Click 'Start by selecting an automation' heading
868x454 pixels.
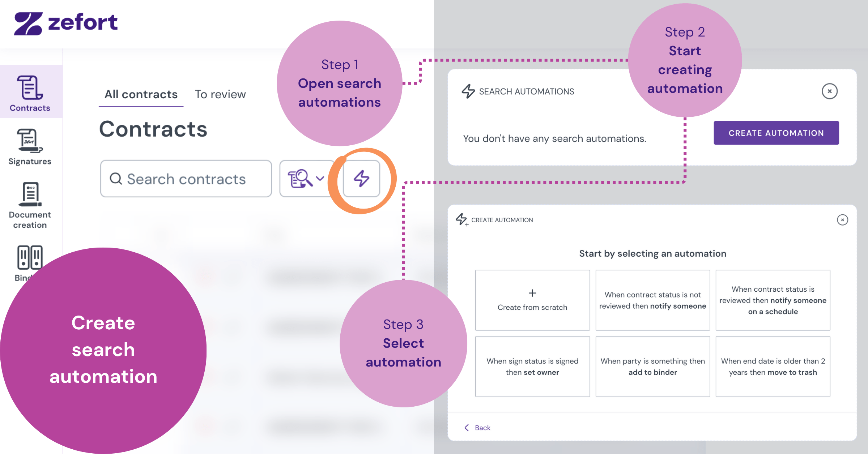(x=652, y=253)
